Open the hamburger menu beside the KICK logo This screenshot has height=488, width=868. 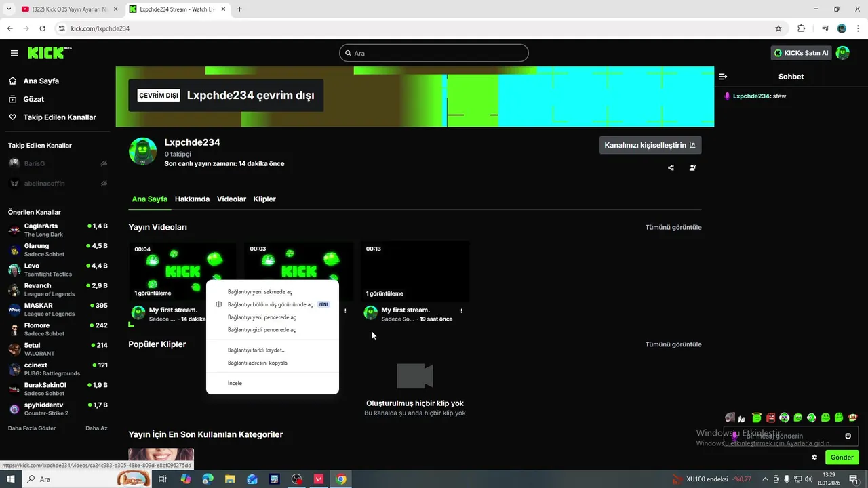(x=14, y=53)
